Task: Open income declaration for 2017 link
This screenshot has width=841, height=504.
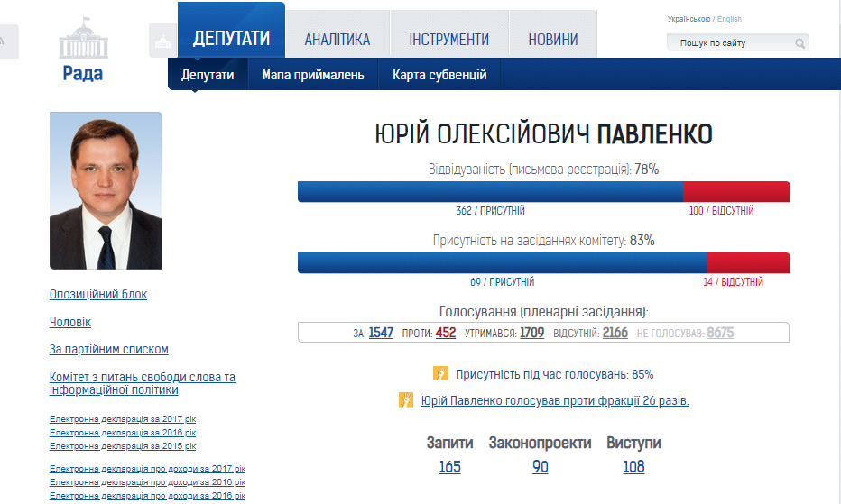Action: coord(147,469)
